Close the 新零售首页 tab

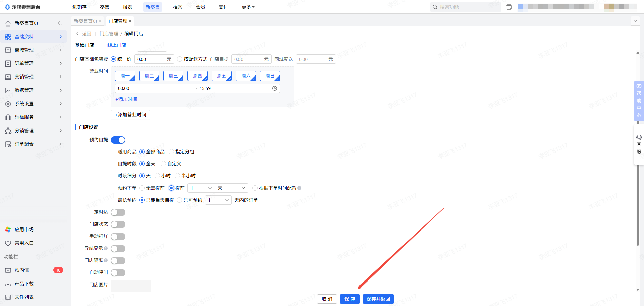click(100, 21)
